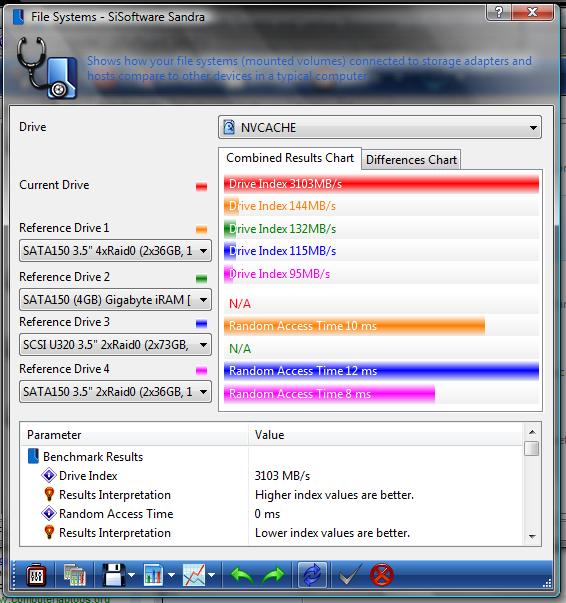Close the File Systems dialog window
This screenshot has width=566, height=603.
(533, 13)
